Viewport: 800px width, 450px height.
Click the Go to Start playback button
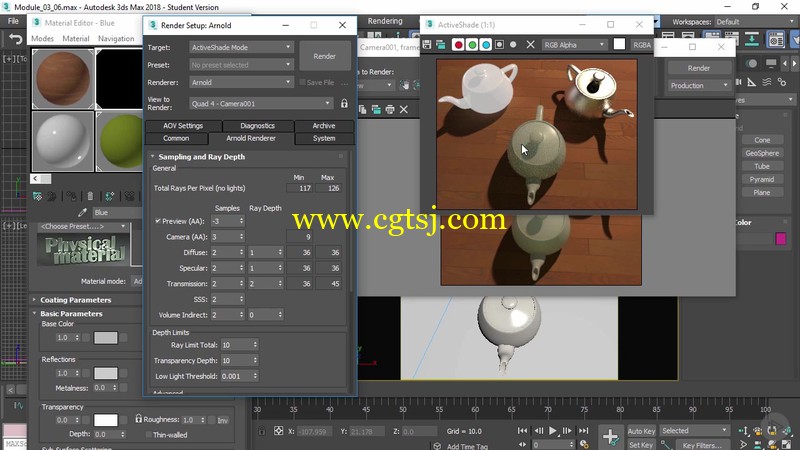coord(522,431)
